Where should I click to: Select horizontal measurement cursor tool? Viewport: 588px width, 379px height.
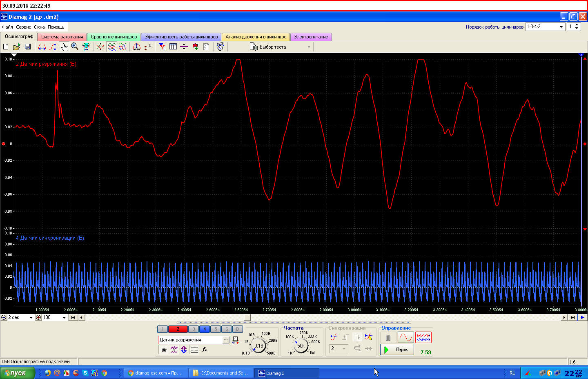(42, 47)
